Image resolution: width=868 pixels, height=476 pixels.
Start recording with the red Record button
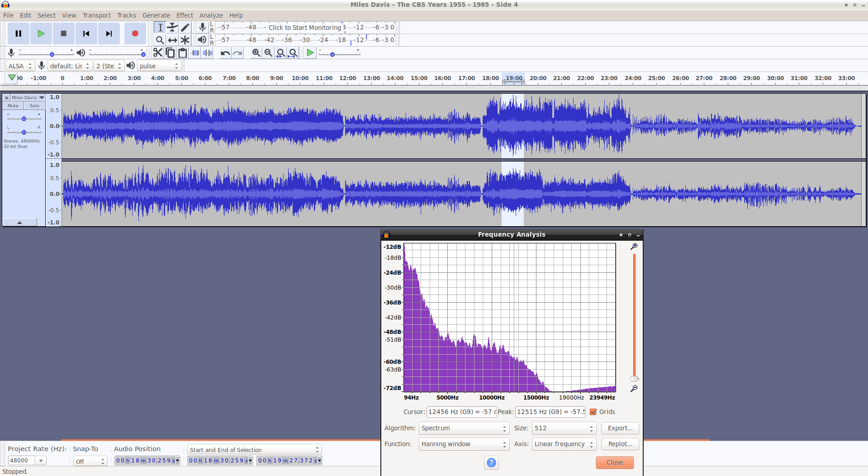click(135, 33)
